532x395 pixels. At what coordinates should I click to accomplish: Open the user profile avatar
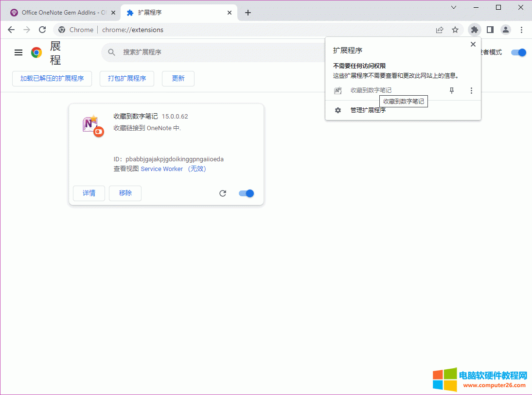pyautogui.click(x=506, y=30)
